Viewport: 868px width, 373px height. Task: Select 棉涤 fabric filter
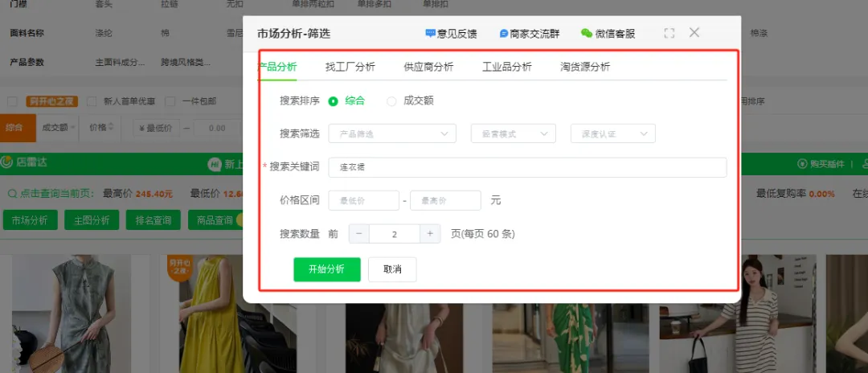(759, 33)
